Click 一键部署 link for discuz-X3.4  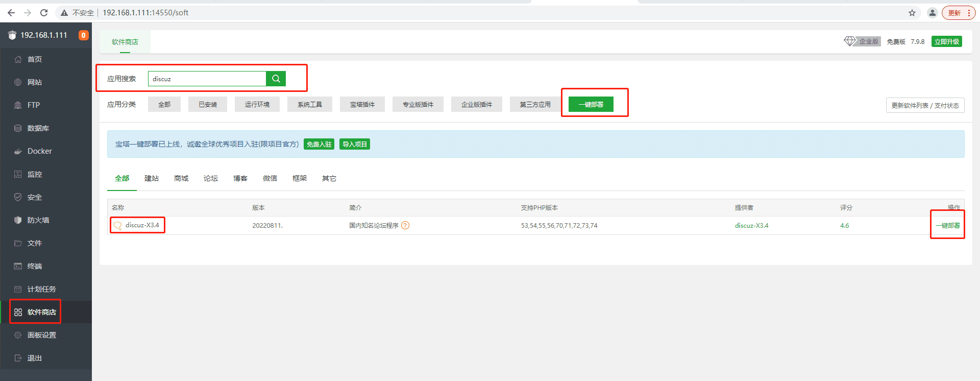[x=947, y=225]
